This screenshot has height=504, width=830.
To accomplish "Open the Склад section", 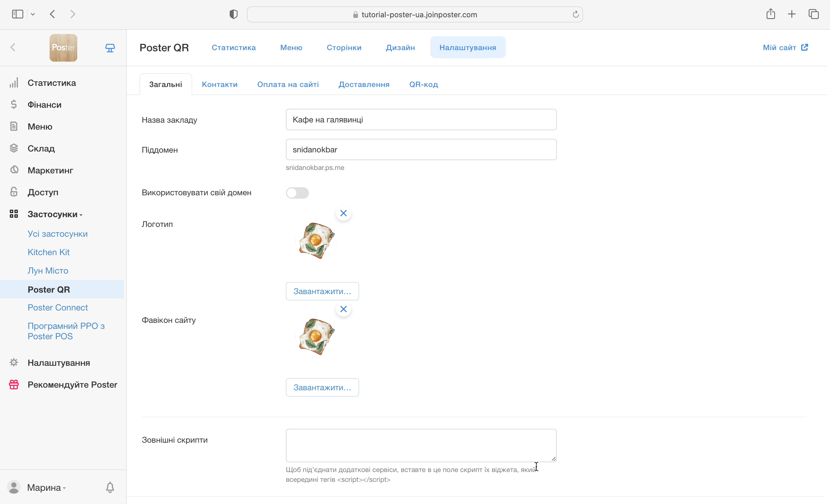I will pyautogui.click(x=41, y=149).
